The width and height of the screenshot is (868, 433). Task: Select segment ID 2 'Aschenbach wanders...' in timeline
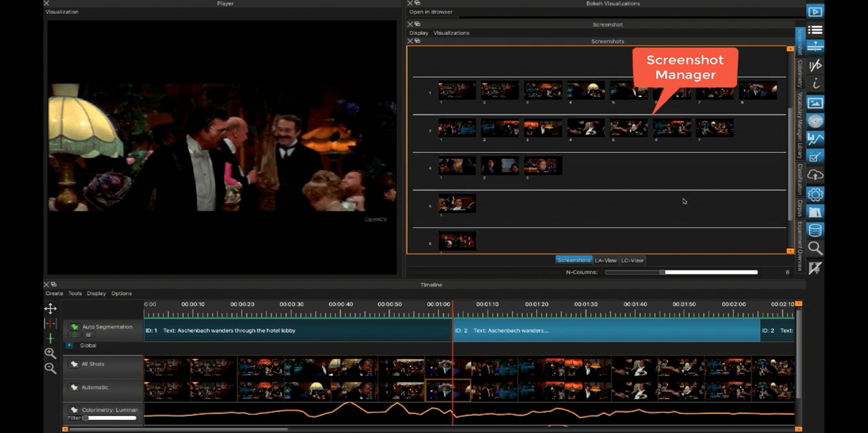(x=607, y=331)
